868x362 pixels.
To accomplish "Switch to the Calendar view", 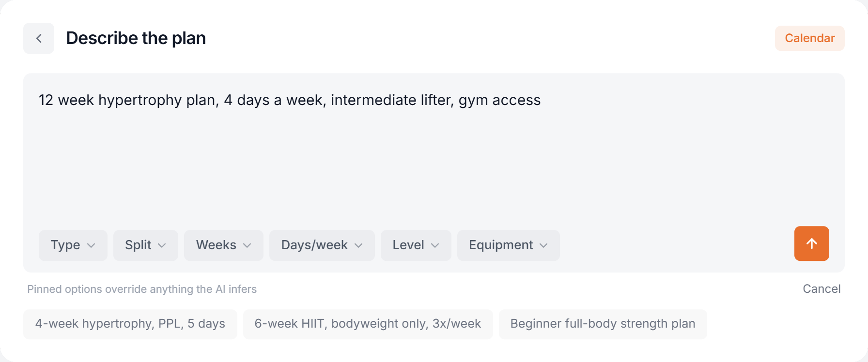I will [x=810, y=38].
